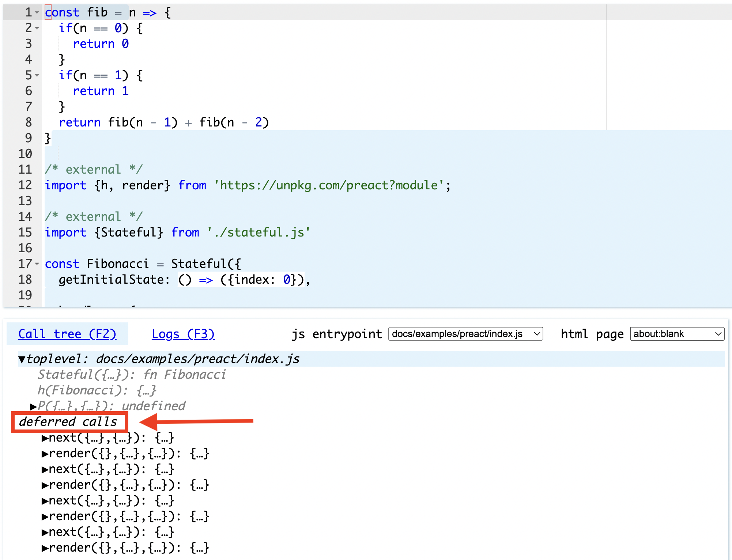Viewport: 732px width, 560px height.
Task: Switch to the Logs (F3) tab
Action: pos(183,334)
